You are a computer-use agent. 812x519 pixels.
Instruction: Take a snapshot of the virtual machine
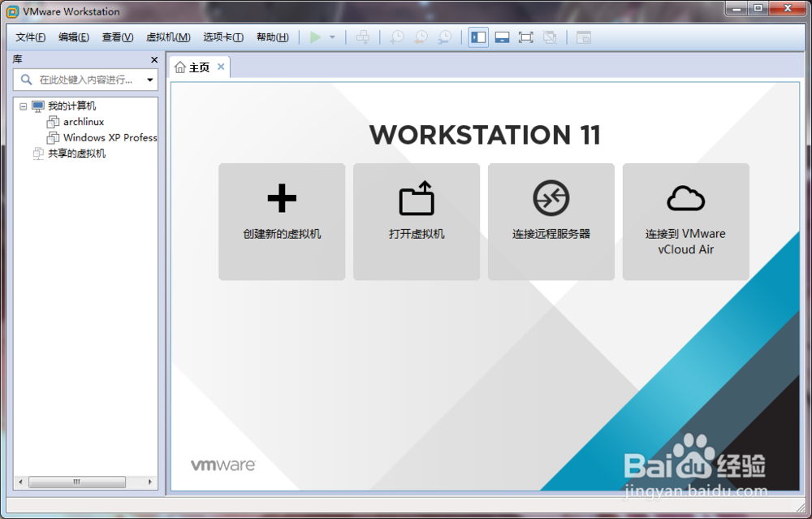coord(396,37)
